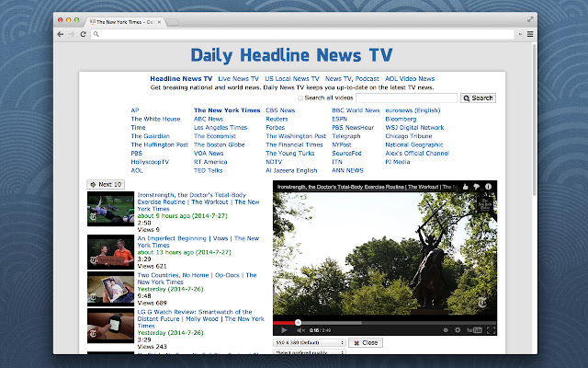Select the New York Times browser tab
The height and width of the screenshot is (368, 588).
tap(125, 22)
